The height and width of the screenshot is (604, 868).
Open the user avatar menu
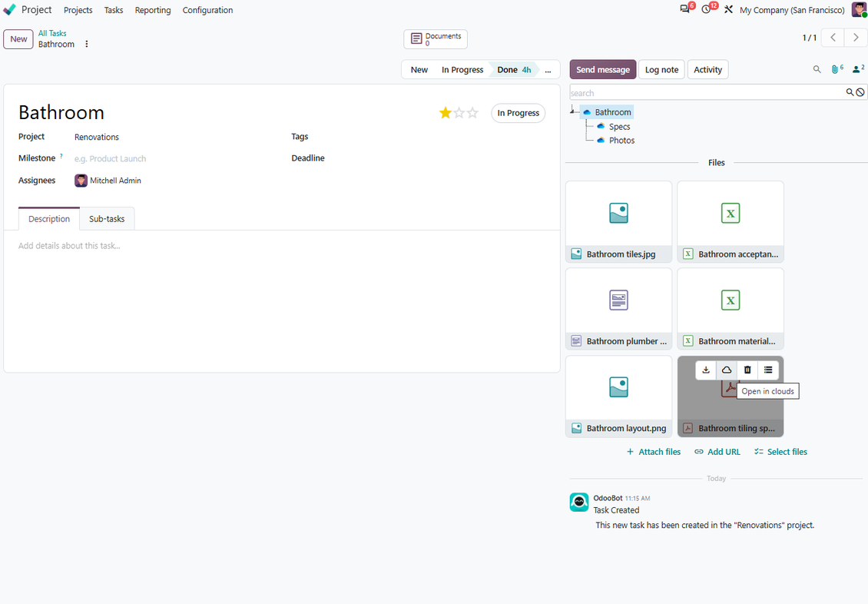click(859, 9)
